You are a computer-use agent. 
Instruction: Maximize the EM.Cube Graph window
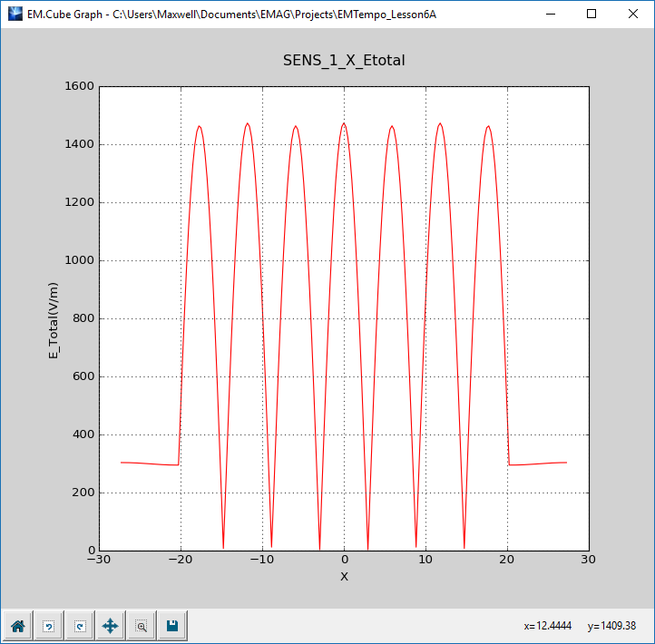click(x=591, y=15)
